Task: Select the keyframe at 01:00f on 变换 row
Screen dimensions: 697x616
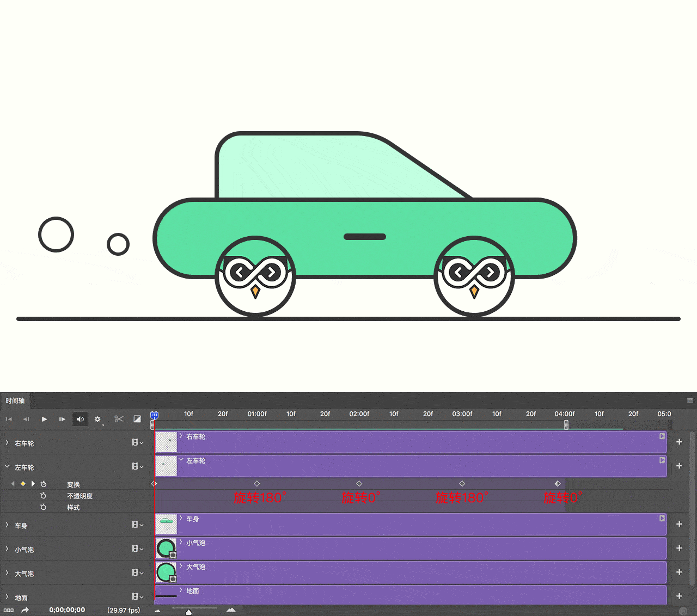Action: pos(257,484)
